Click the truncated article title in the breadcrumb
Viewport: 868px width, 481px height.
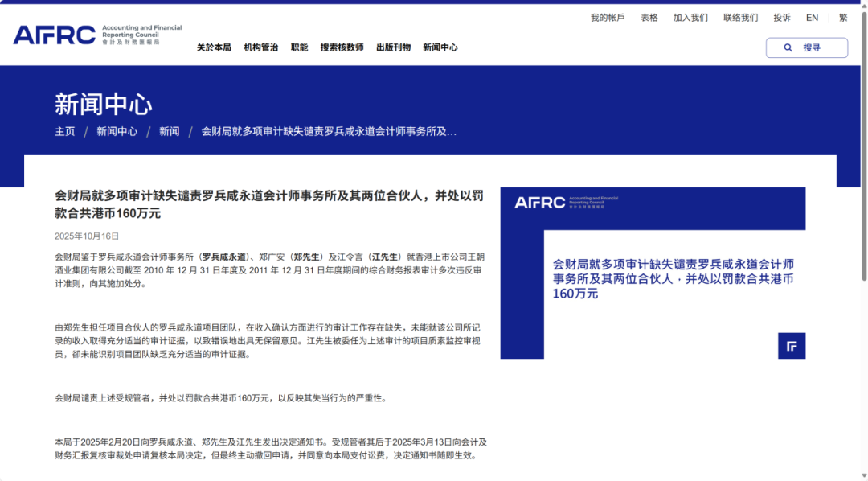point(329,131)
